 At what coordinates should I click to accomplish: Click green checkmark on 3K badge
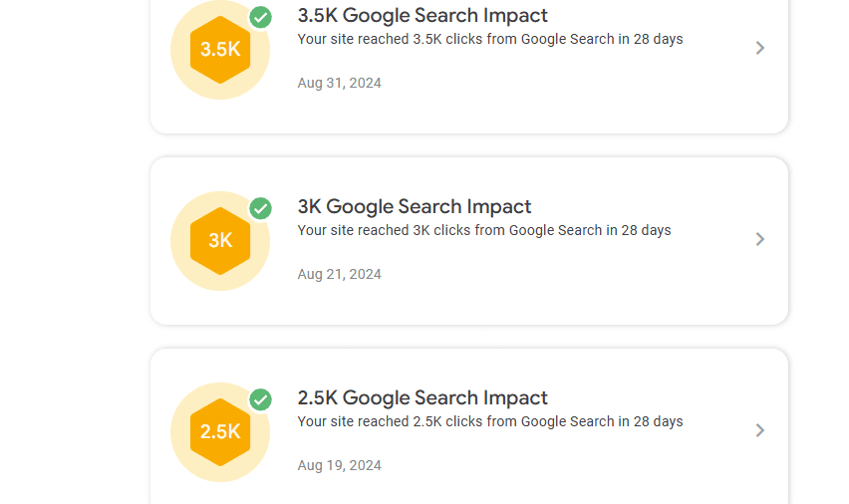260,208
